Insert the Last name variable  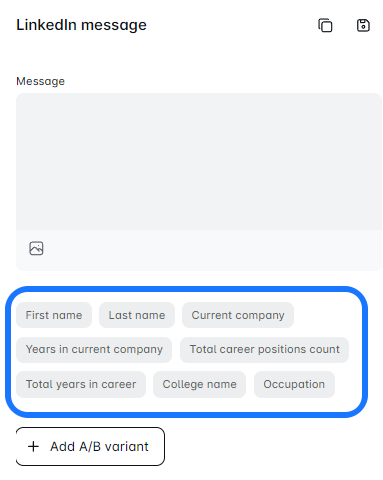point(137,315)
